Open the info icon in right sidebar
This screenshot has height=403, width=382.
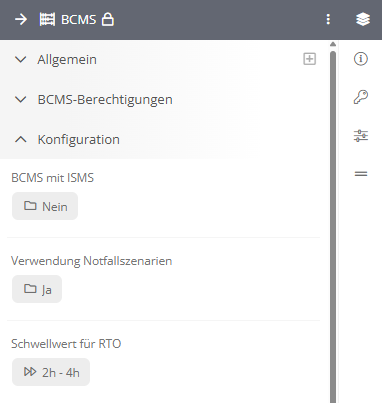[361, 59]
